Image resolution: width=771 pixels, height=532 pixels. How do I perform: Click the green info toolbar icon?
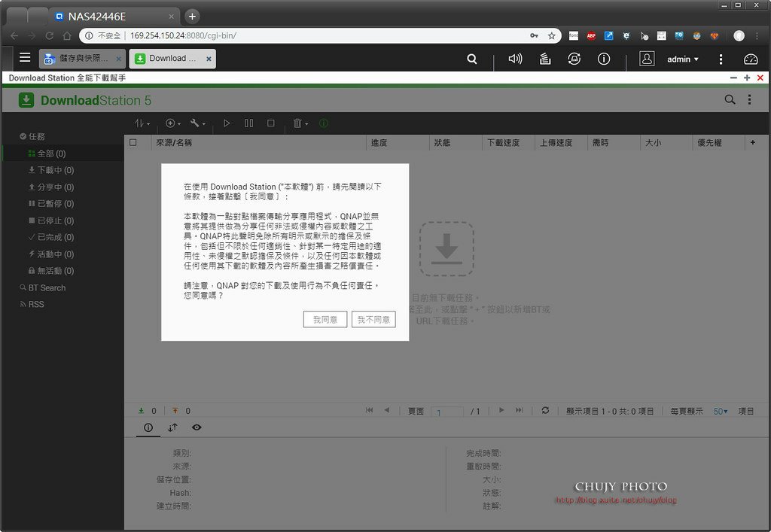click(324, 123)
